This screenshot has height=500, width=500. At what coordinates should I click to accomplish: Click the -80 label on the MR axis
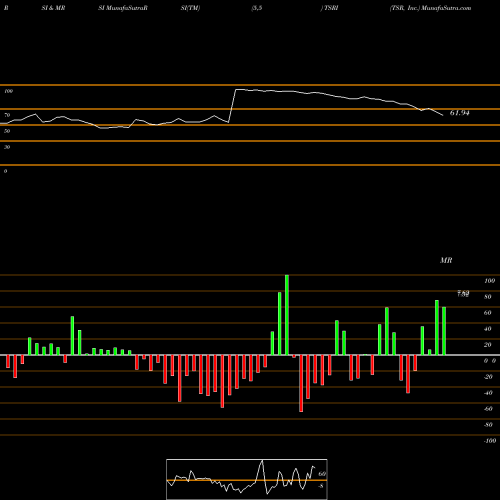click(488, 425)
